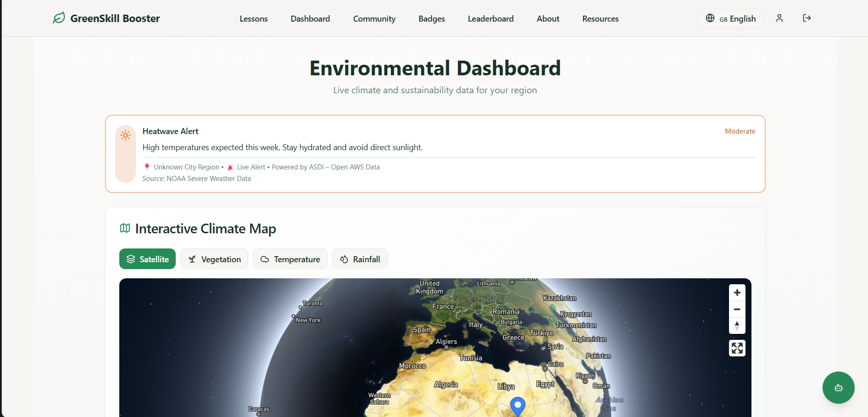Click the Caracas label on map
The width and height of the screenshot is (868, 417).
pyautogui.click(x=259, y=409)
